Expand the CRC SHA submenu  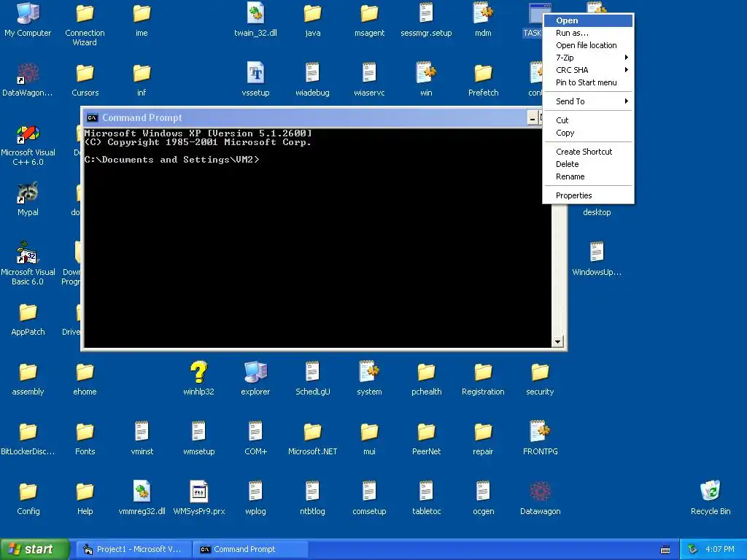pos(588,70)
